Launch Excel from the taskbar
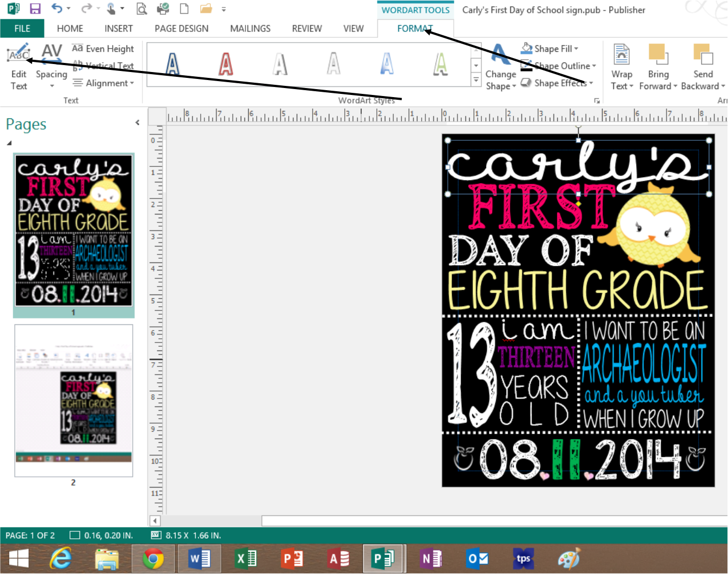 point(245,559)
